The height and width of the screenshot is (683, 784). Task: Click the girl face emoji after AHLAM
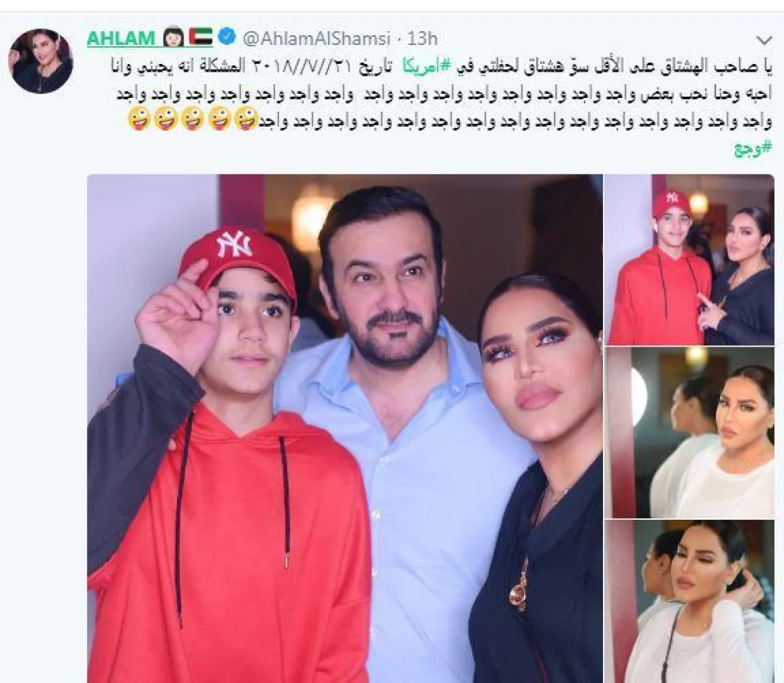173,37
